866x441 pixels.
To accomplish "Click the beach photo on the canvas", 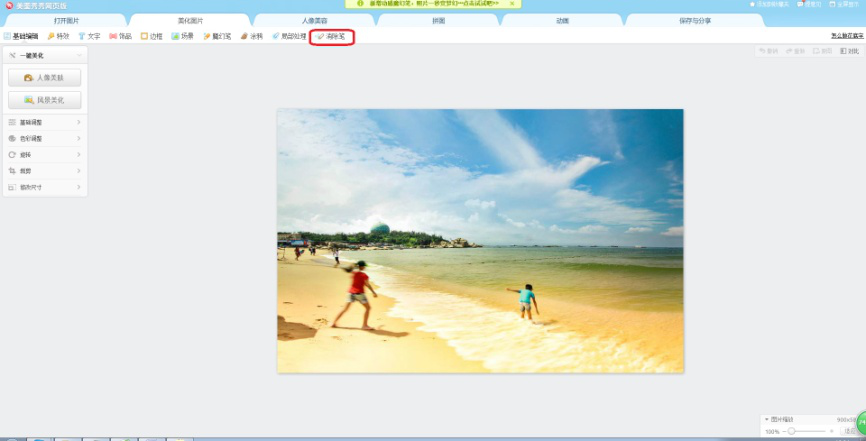I will (x=480, y=241).
